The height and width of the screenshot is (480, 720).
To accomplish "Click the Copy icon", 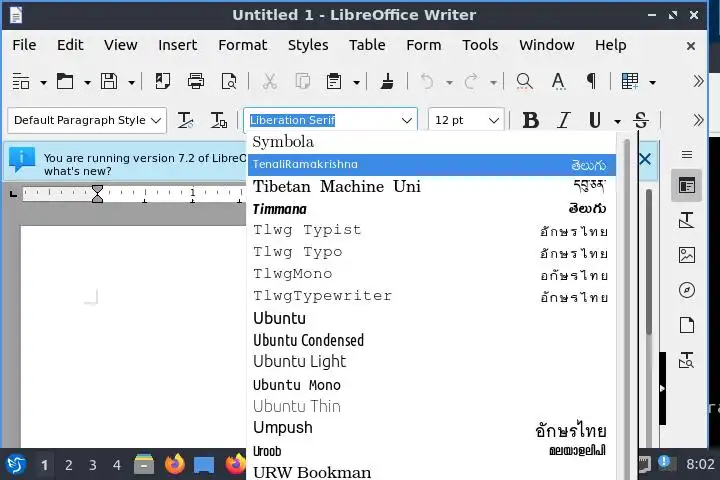I will (302, 82).
